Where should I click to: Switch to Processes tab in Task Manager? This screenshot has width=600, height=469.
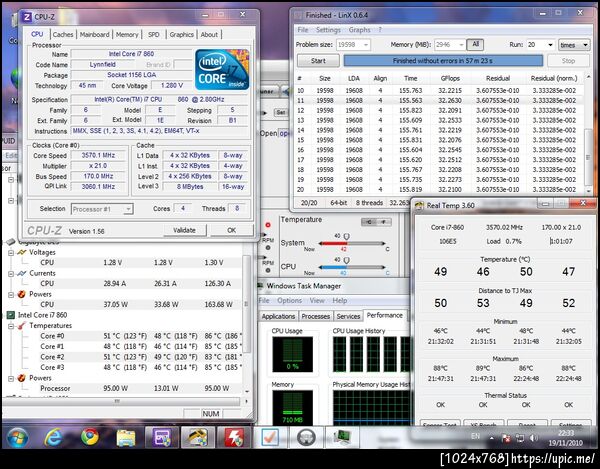tap(316, 316)
